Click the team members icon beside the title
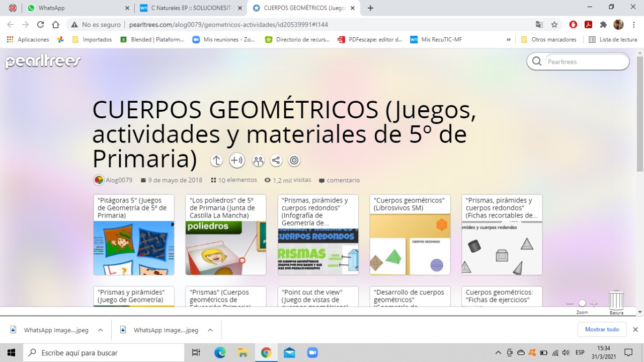The image size is (644, 362). click(x=258, y=161)
